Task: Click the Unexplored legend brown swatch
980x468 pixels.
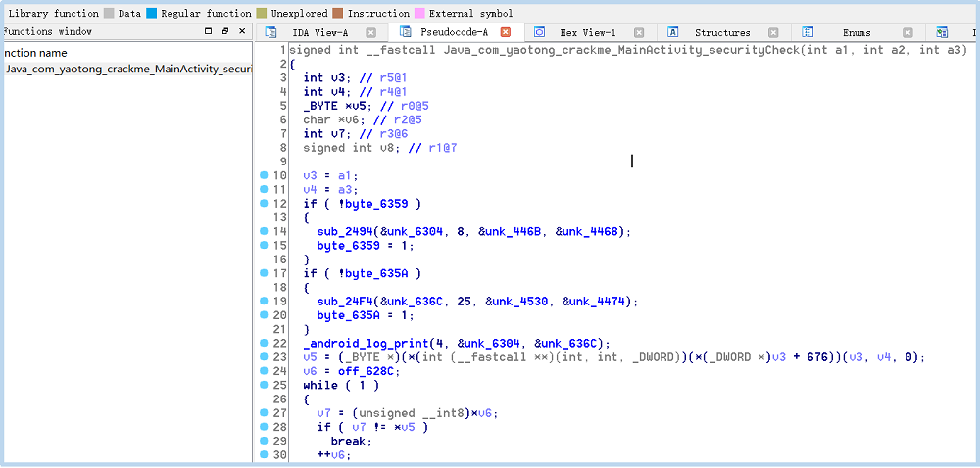Action: click(337, 13)
